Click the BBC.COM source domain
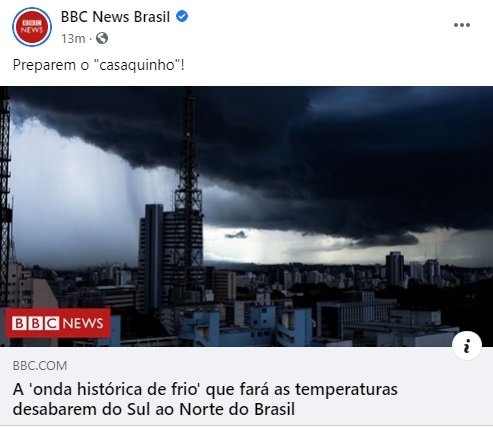This screenshot has width=493, height=427. [40, 366]
